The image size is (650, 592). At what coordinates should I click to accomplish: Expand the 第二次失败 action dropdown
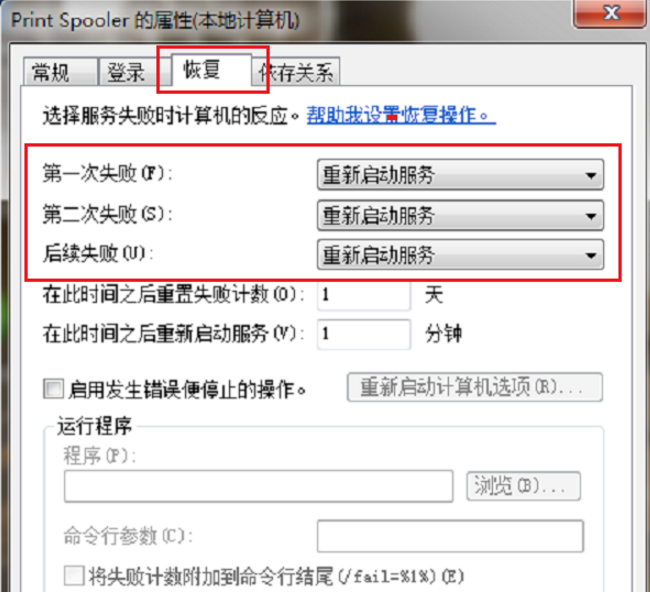(x=460, y=216)
